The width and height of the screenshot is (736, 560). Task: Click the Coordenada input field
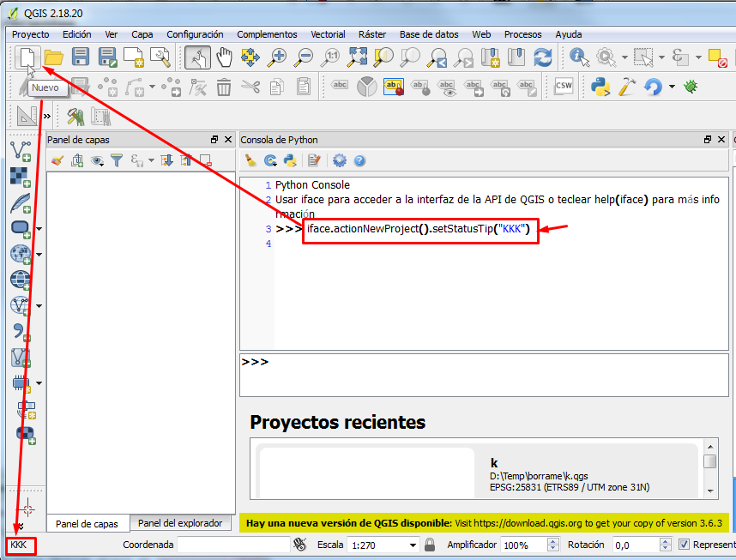tap(234, 545)
